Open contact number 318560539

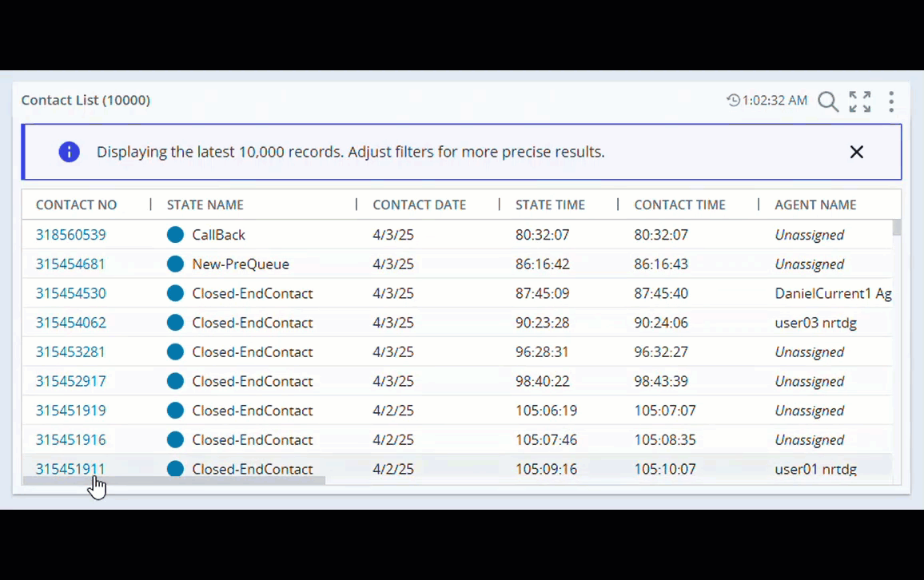(x=70, y=235)
